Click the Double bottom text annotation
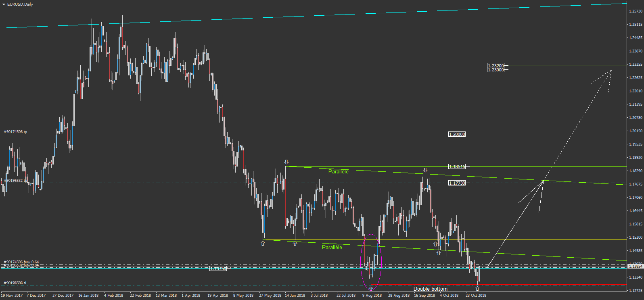Screen dimensions: 644x300 [430, 289]
